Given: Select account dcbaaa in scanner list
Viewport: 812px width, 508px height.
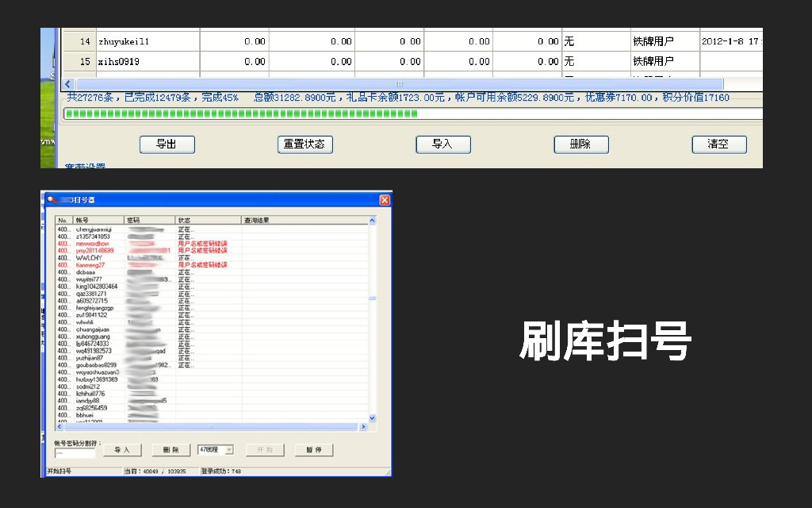Looking at the screenshot, I should [x=86, y=272].
